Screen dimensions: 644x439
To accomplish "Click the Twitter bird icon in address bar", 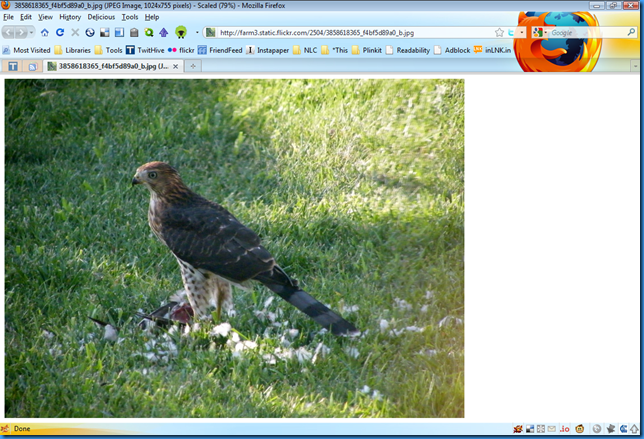I will click(511, 32).
